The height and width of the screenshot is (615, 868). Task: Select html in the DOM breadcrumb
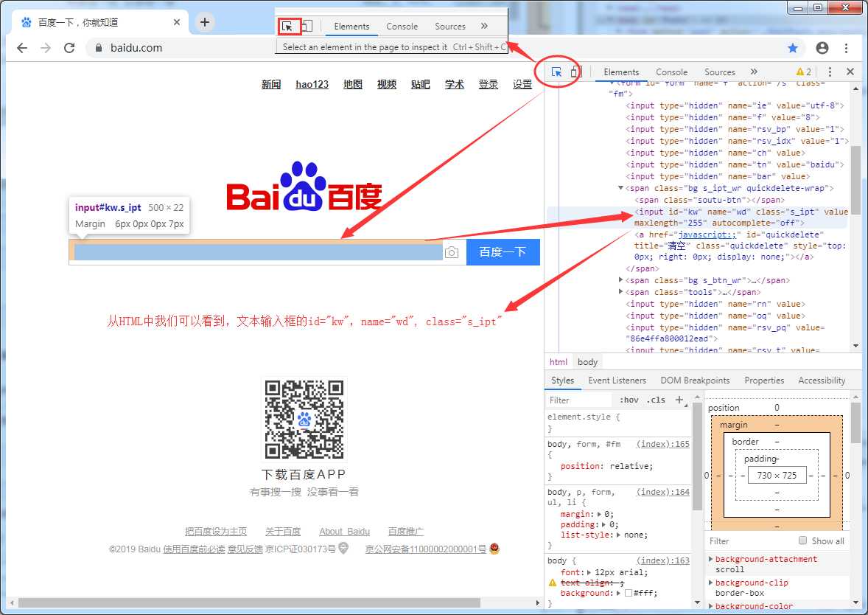pos(559,362)
